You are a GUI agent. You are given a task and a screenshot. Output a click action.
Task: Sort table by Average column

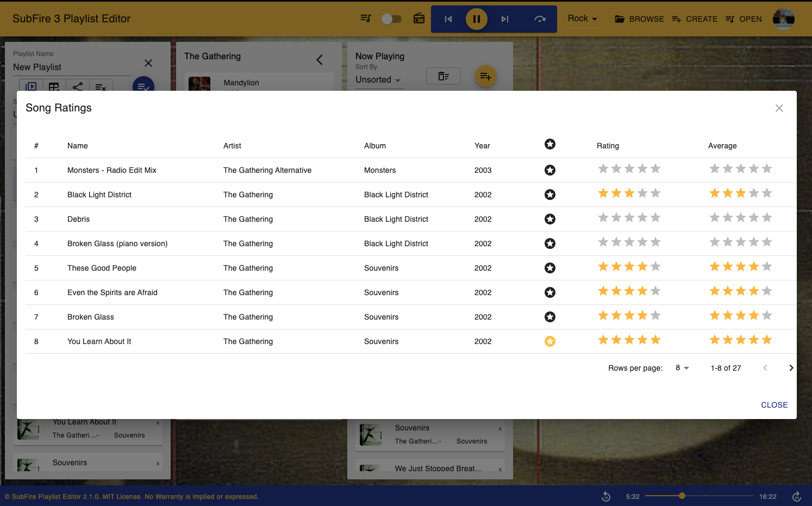point(722,146)
